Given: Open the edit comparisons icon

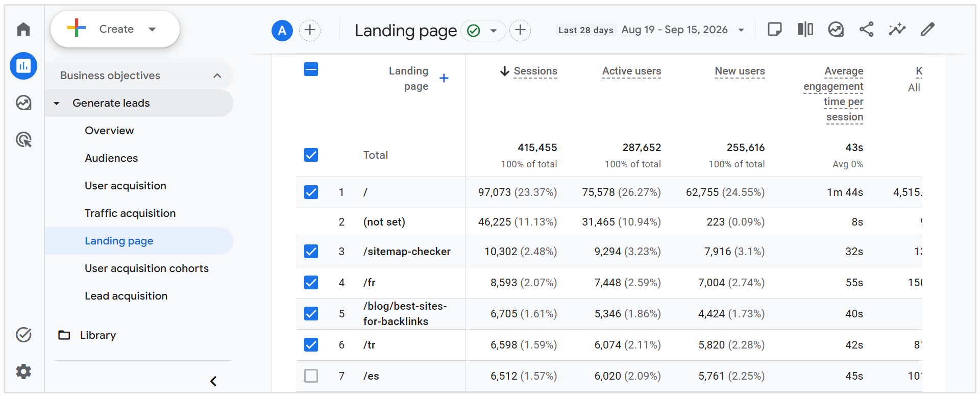Looking at the screenshot, I should pos(805,30).
